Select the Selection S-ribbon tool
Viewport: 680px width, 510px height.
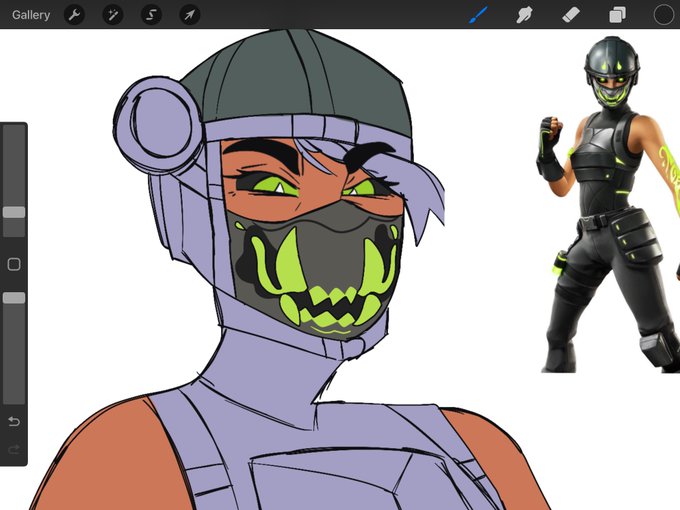coord(151,15)
